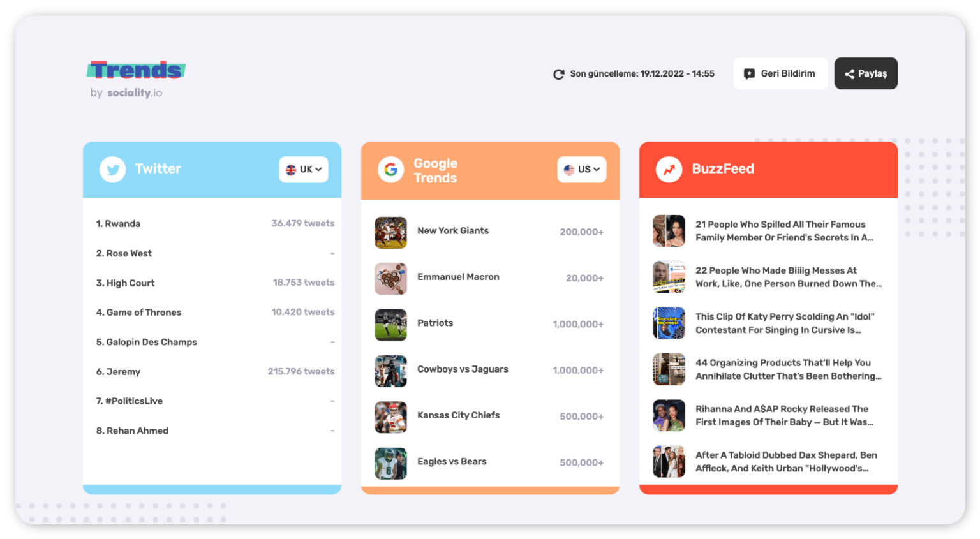This screenshot has width=980, height=539.
Task: Click the Emmanuel Macron thumbnail image
Action: (x=391, y=279)
